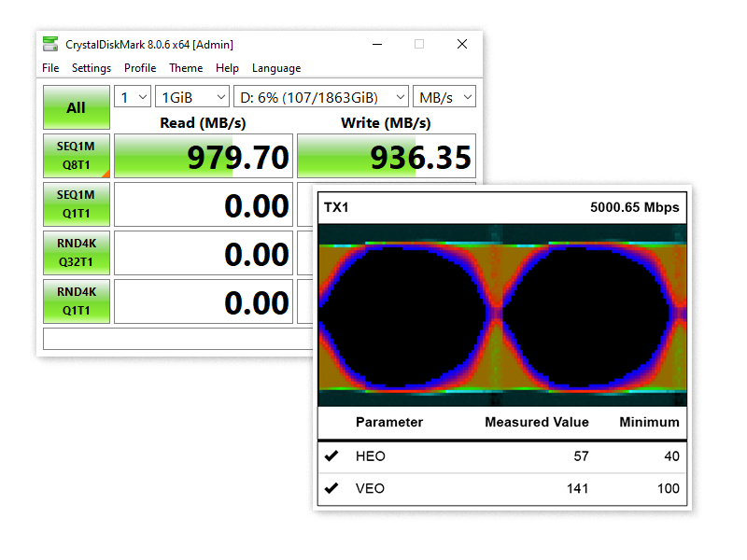Image resolution: width=747 pixels, height=560 pixels.
Task: Open the drive selector showing D: 6%
Action: point(320,97)
